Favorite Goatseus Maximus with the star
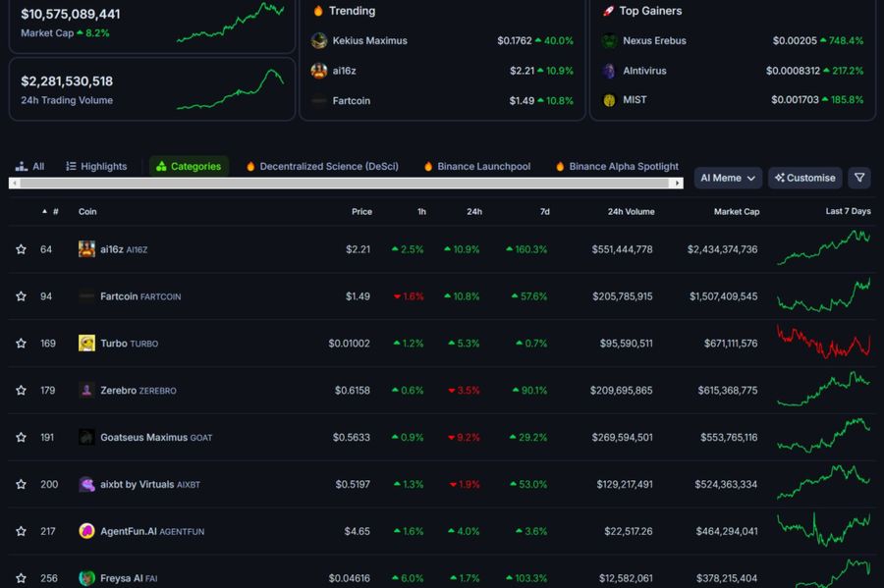 (21, 437)
